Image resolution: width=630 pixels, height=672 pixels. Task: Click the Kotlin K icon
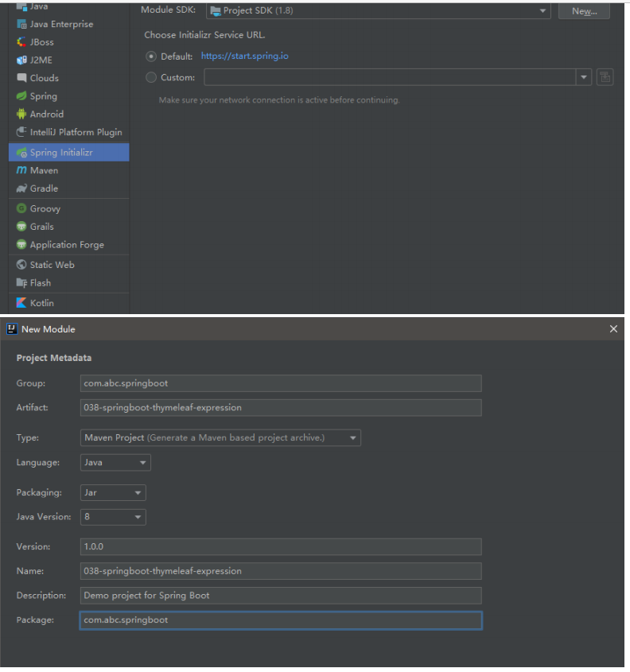click(21, 303)
